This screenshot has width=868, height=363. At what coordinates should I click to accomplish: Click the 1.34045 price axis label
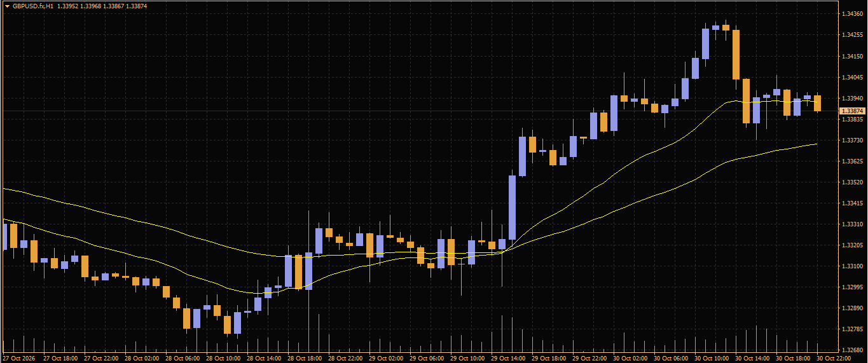pyautogui.click(x=852, y=77)
